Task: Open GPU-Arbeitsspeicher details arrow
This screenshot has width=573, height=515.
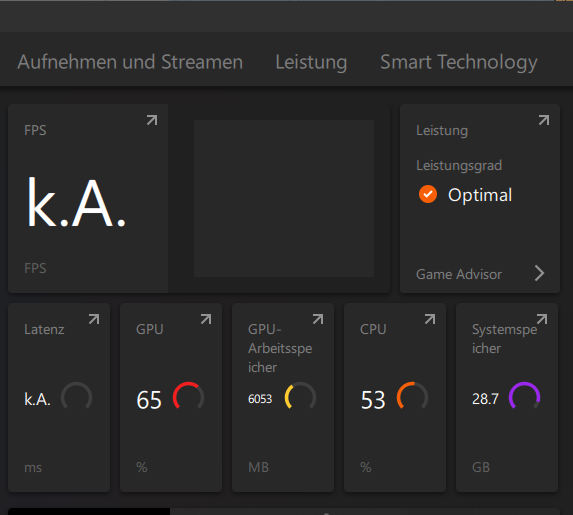Action: coord(318,319)
